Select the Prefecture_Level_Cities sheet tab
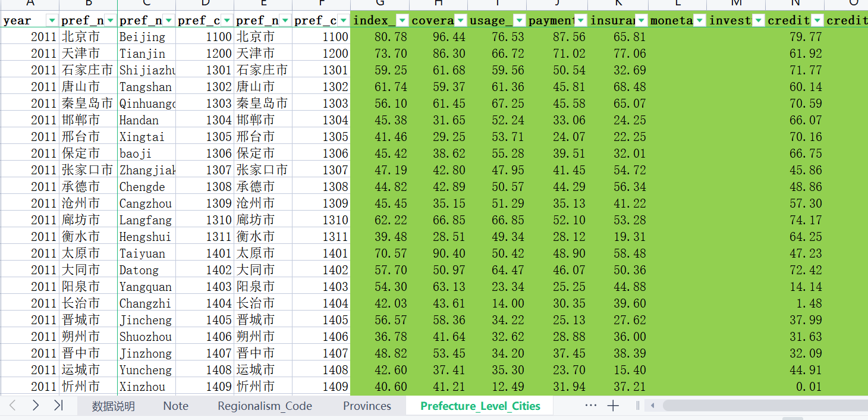 [480, 406]
